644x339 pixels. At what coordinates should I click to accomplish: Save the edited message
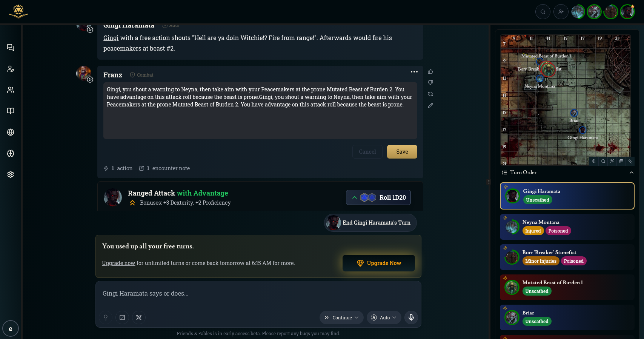tap(402, 152)
